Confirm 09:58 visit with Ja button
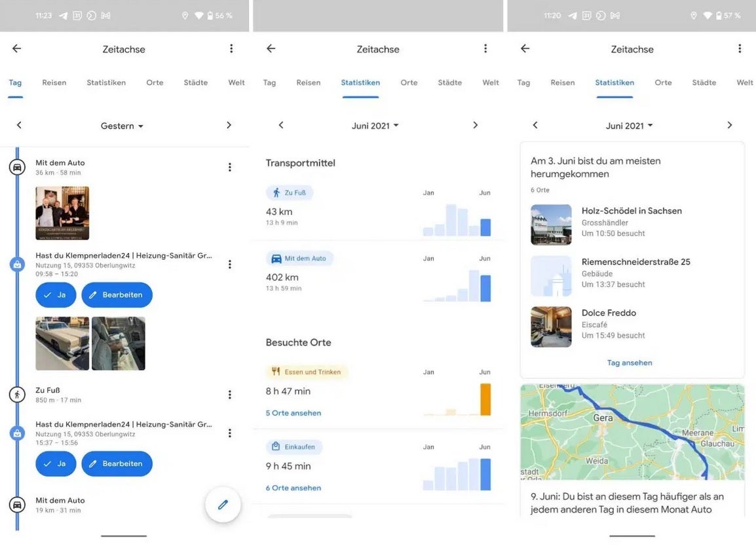Viewport: 756px width, 554px height. coord(56,294)
